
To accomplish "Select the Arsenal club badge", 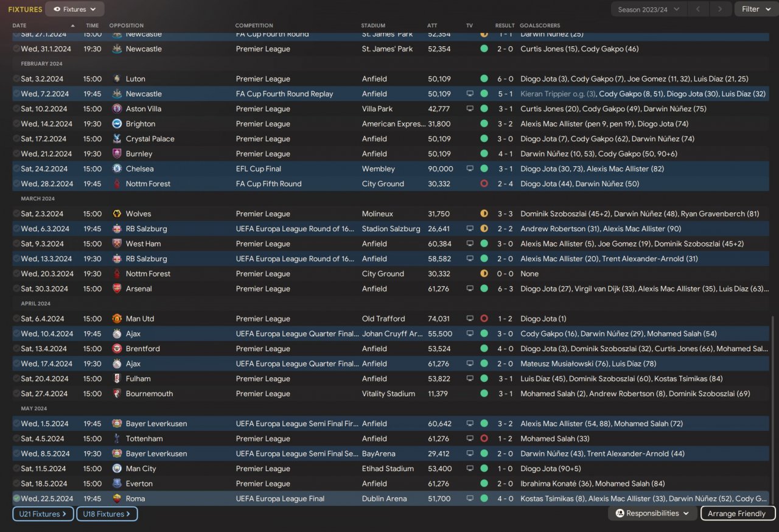I will (x=117, y=289).
